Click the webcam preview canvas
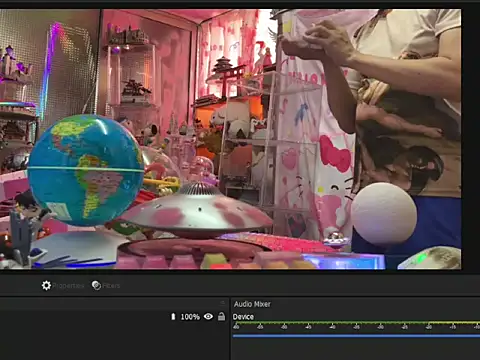This screenshot has height=360, width=480. (230, 139)
